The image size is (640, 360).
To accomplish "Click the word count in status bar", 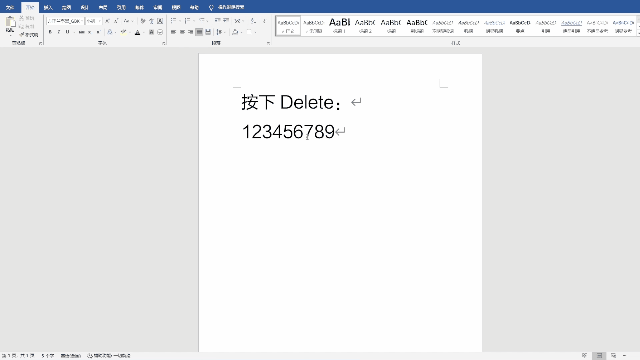I will [x=48, y=356].
